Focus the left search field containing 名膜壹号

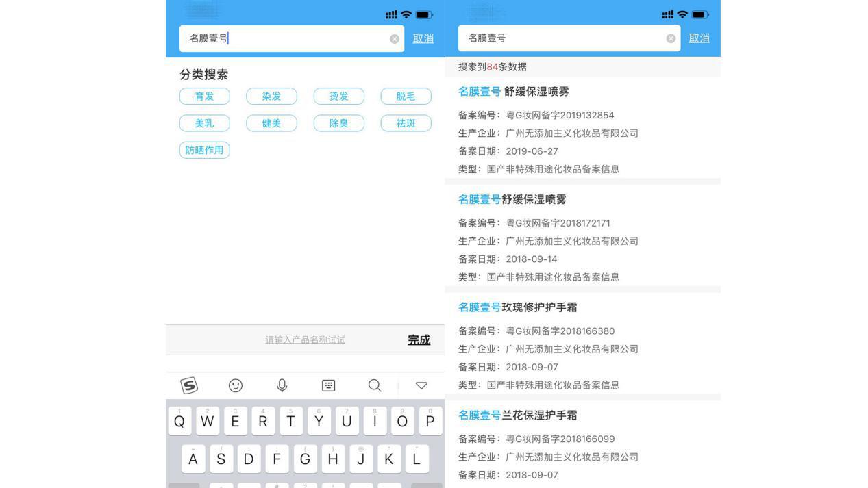click(x=284, y=38)
